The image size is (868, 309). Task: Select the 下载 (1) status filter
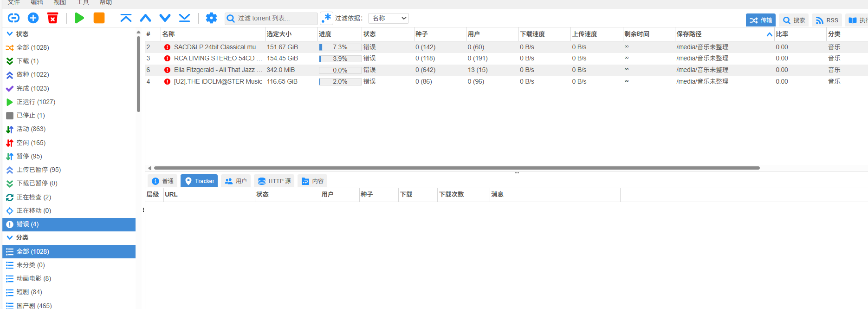click(69, 61)
